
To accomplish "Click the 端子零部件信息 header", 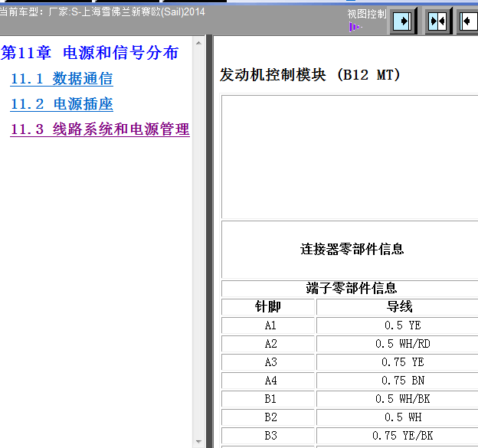I will pyautogui.click(x=350, y=288).
